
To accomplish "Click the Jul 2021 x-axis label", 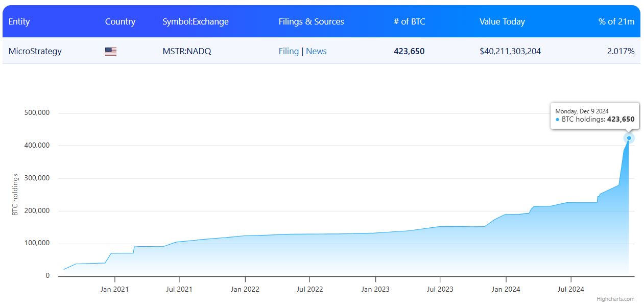I will click(x=179, y=289).
